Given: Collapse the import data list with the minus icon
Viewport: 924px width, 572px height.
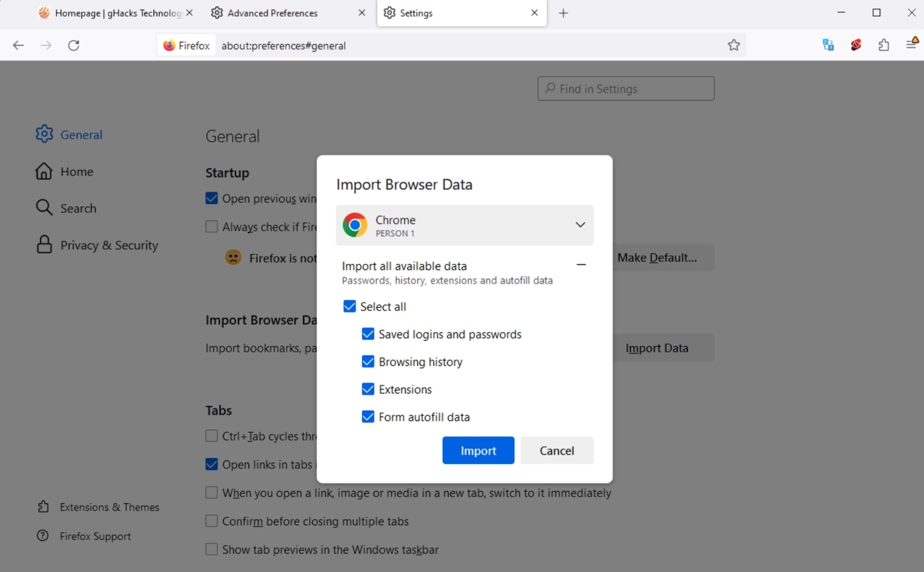Looking at the screenshot, I should [581, 264].
